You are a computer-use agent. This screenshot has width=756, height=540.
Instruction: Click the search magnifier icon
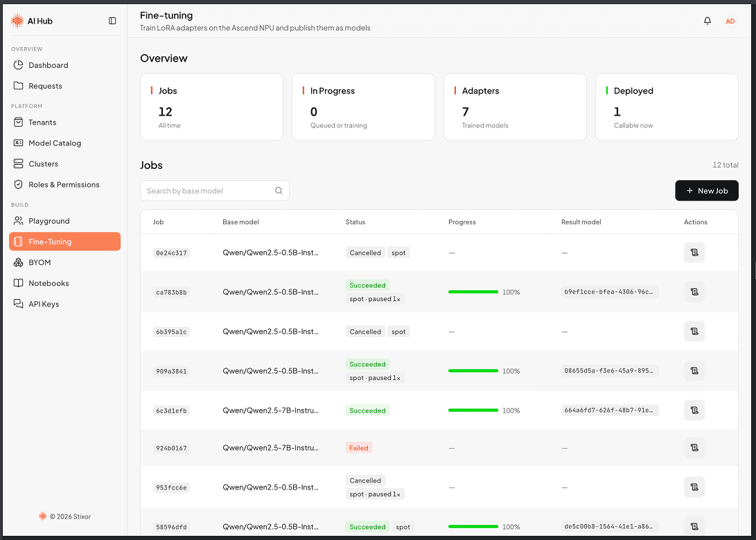[x=279, y=191]
